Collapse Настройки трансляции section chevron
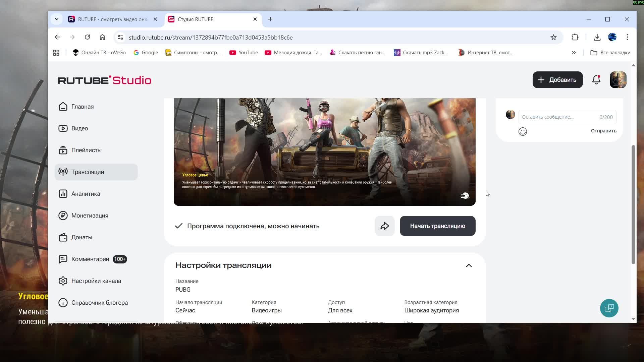This screenshot has width=644, height=362. [469, 265]
